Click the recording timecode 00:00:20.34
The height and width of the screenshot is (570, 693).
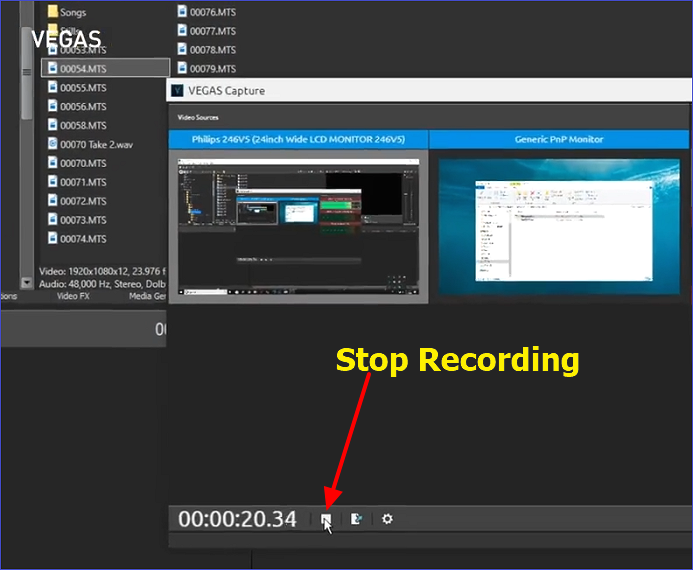click(237, 519)
